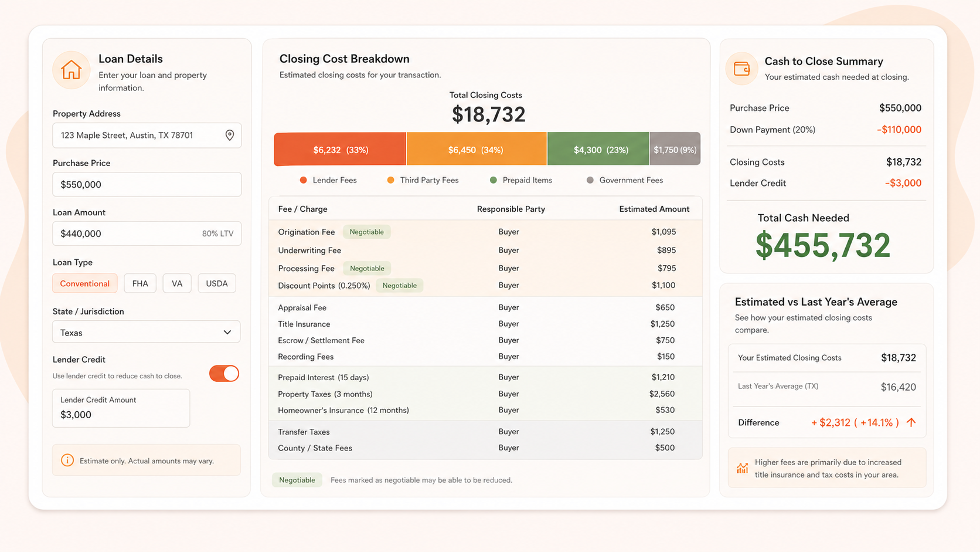The width and height of the screenshot is (980, 552).
Task: Click the Lender Fees legend dot
Action: pos(303,180)
